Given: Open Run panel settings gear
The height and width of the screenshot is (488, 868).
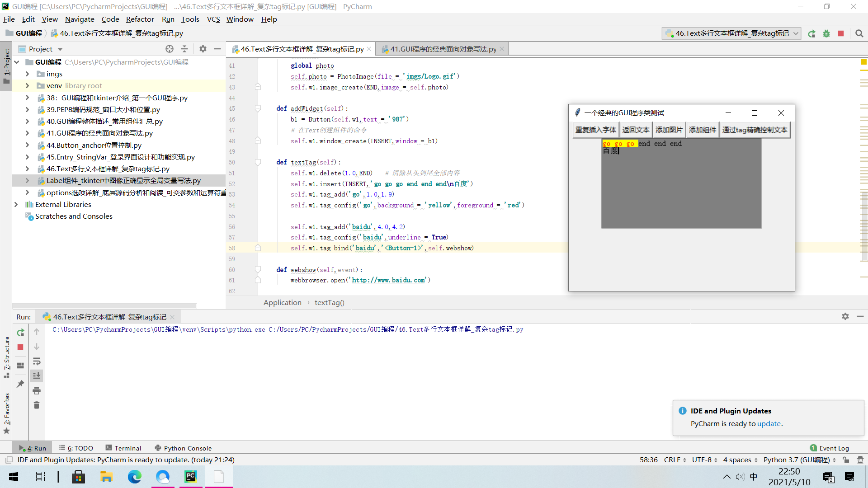Looking at the screenshot, I should point(845,316).
